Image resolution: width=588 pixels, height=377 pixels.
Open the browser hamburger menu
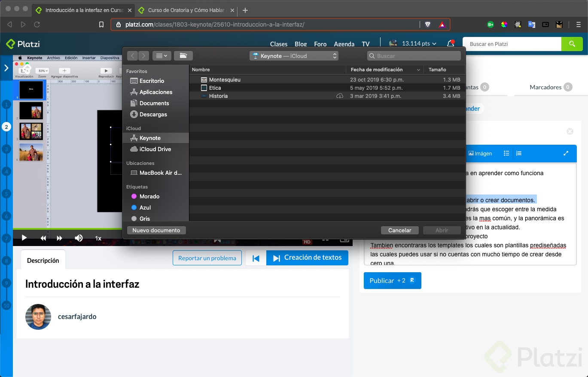point(579,24)
